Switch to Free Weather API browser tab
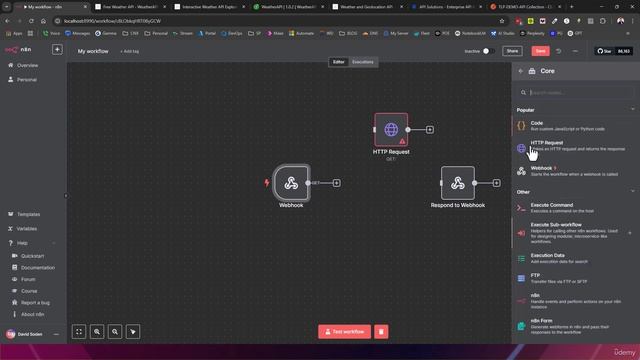This screenshot has height=360, width=640. coord(130,7)
